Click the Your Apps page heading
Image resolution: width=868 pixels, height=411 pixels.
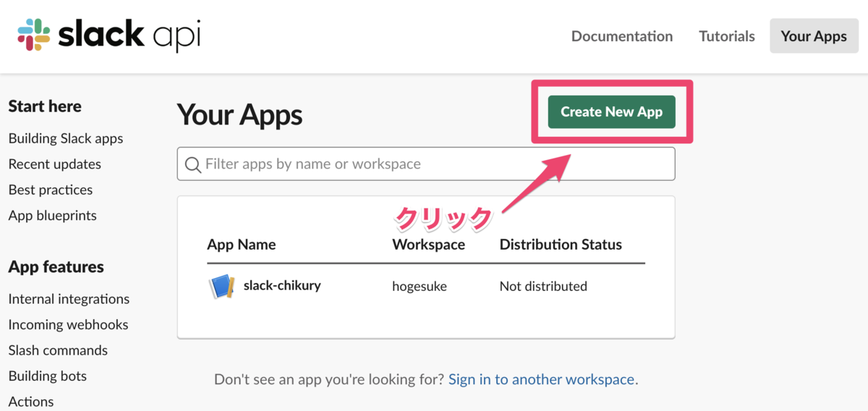point(239,115)
